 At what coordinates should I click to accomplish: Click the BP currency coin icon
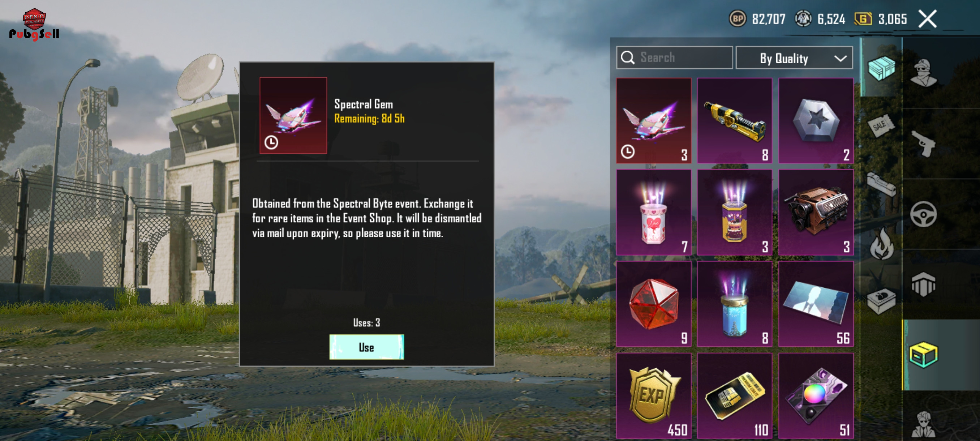pyautogui.click(x=737, y=19)
